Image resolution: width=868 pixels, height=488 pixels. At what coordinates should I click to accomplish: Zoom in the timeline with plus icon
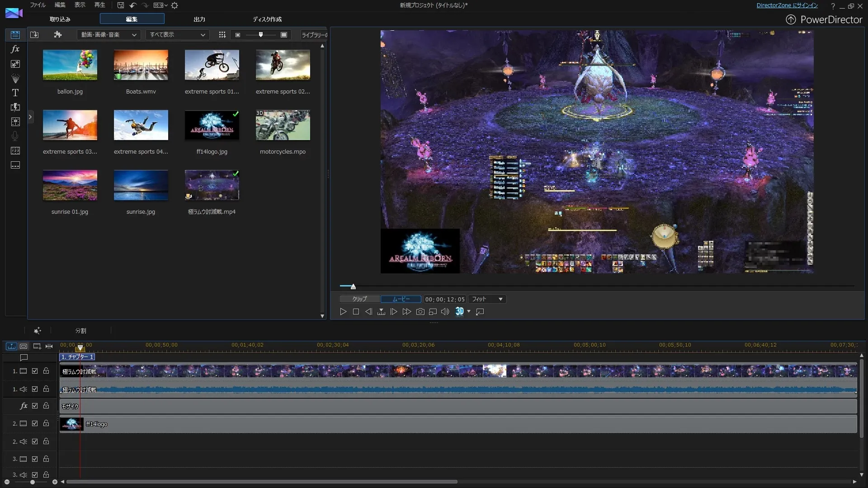pyautogui.click(x=55, y=482)
